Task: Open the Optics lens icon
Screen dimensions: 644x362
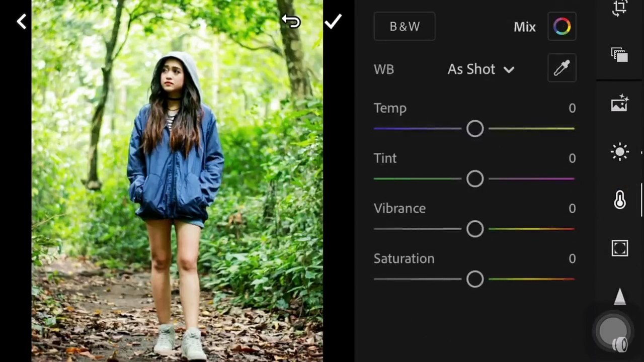Action: [x=621, y=344]
